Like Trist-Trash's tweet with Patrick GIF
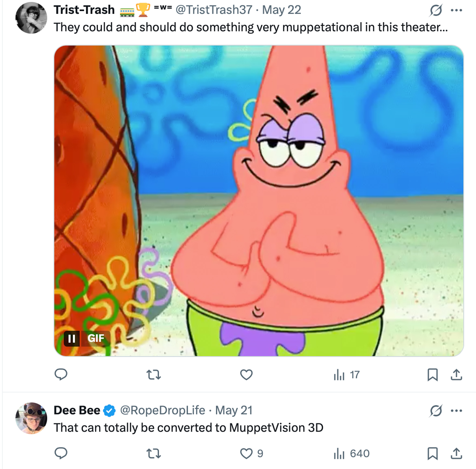 coord(246,375)
